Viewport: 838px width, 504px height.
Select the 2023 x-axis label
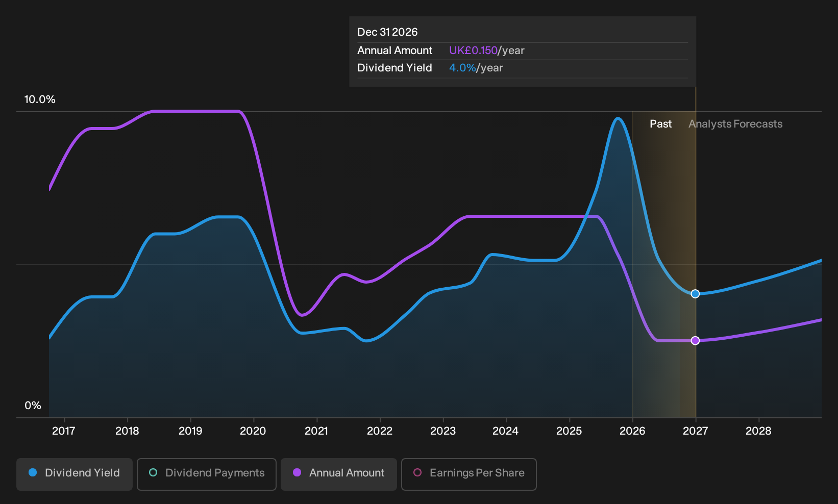point(443,431)
